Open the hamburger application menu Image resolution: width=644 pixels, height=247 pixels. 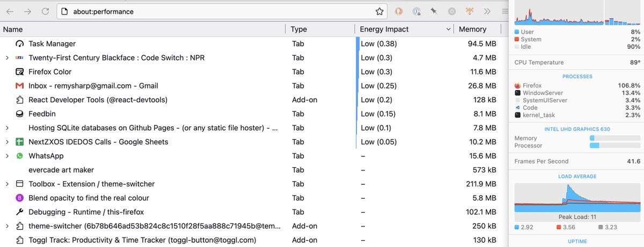pyautogui.click(x=505, y=11)
